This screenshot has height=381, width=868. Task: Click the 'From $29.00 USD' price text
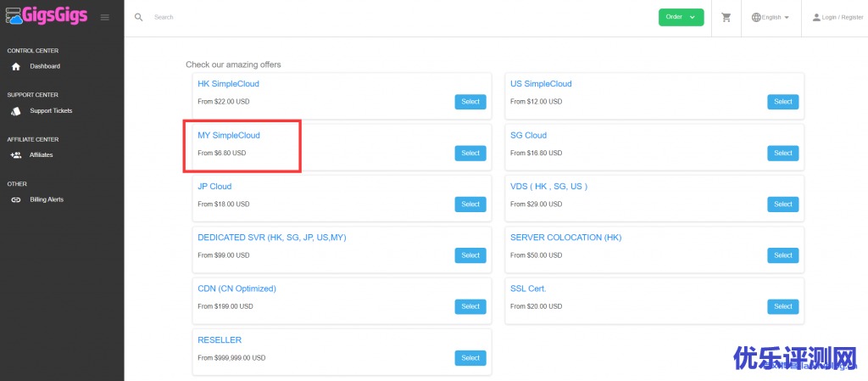point(536,205)
